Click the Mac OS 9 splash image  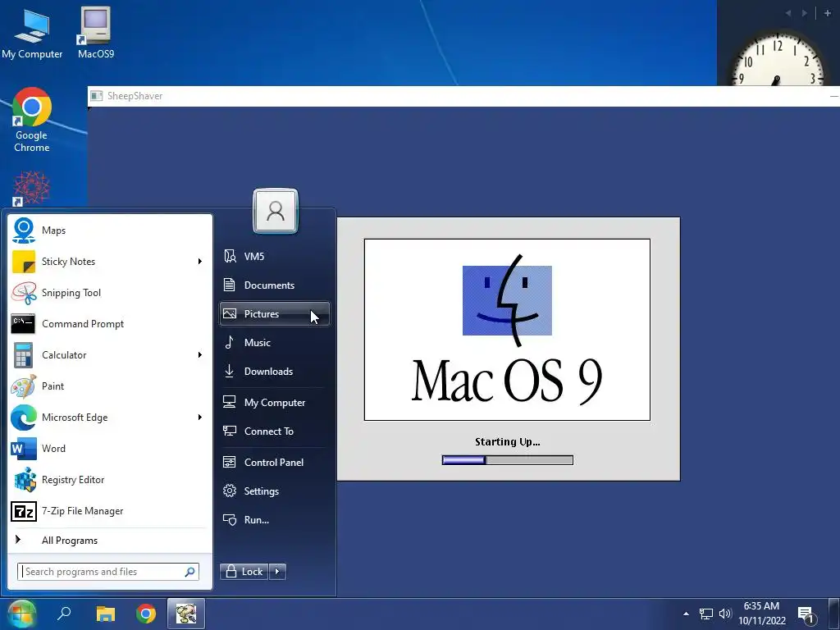[507, 330]
